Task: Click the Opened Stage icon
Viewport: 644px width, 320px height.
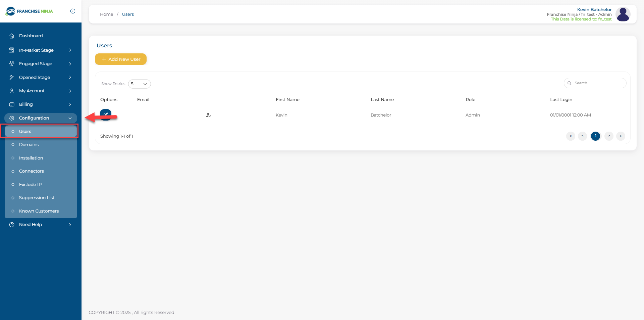Action: click(x=12, y=77)
